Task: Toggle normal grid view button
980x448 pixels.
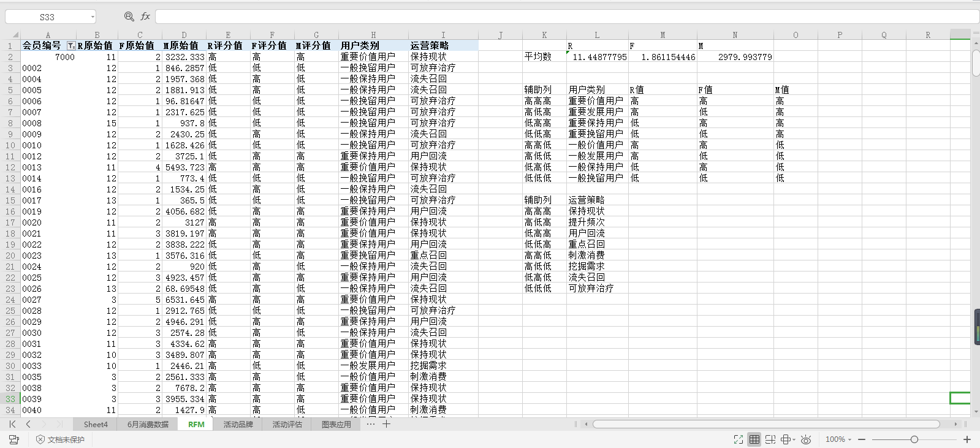Action: (754, 439)
